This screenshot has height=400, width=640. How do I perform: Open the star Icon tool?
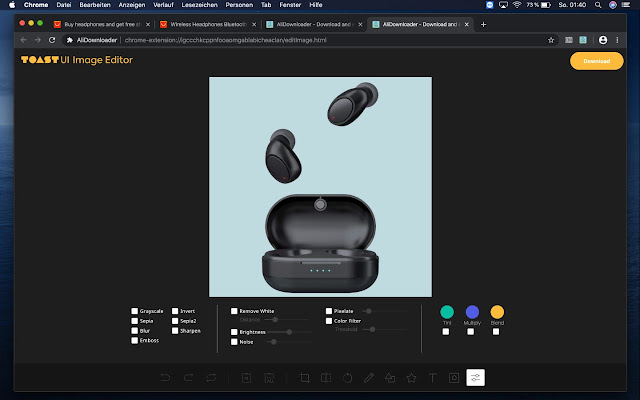[411, 378]
